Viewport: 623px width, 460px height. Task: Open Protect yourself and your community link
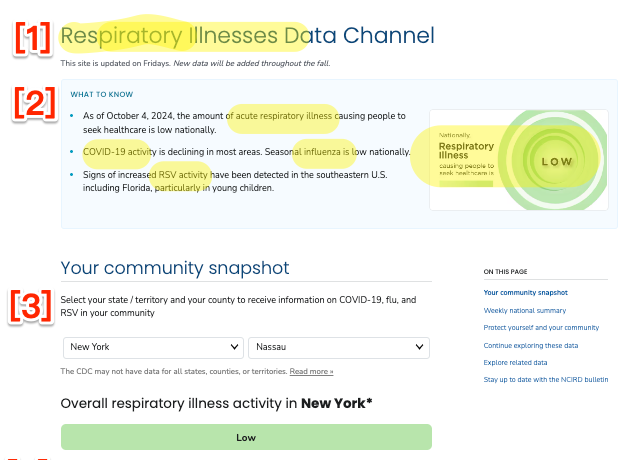[x=541, y=328]
